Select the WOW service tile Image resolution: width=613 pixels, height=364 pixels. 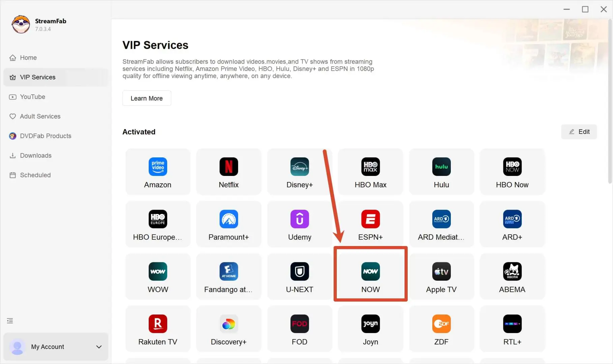pyautogui.click(x=158, y=277)
